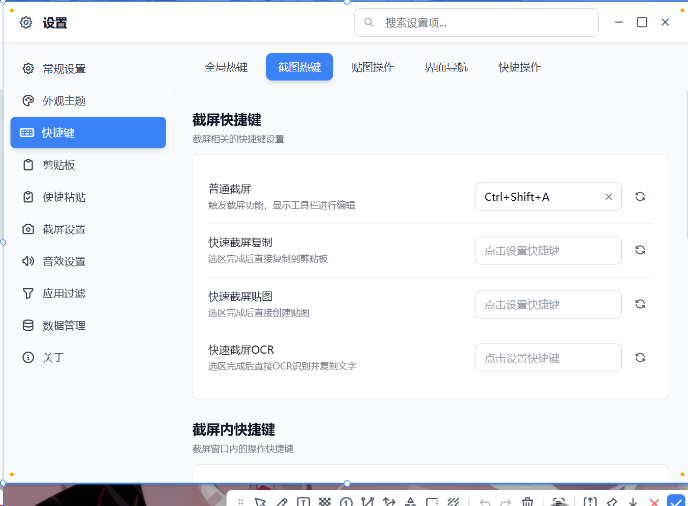Select the pencil tool in screenshot toolbar

pos(282,502)
